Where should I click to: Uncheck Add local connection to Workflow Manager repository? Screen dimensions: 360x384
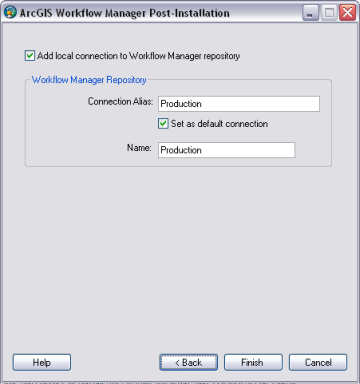[30, 55]
